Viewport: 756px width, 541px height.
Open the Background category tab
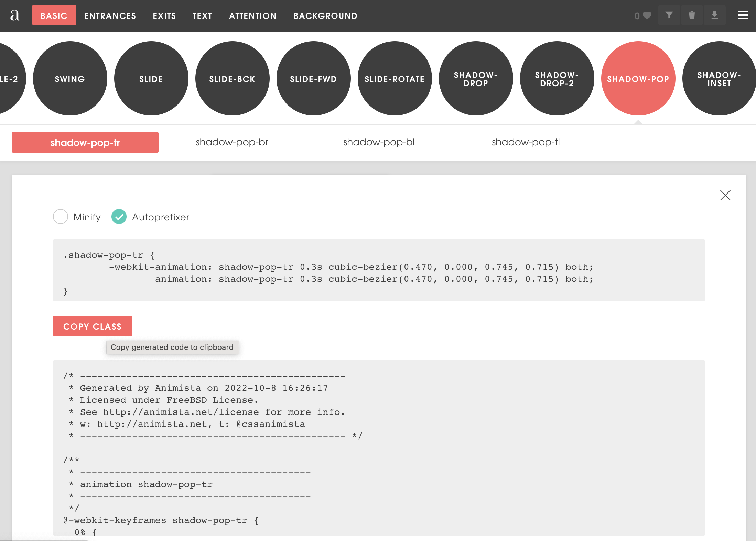325,16
